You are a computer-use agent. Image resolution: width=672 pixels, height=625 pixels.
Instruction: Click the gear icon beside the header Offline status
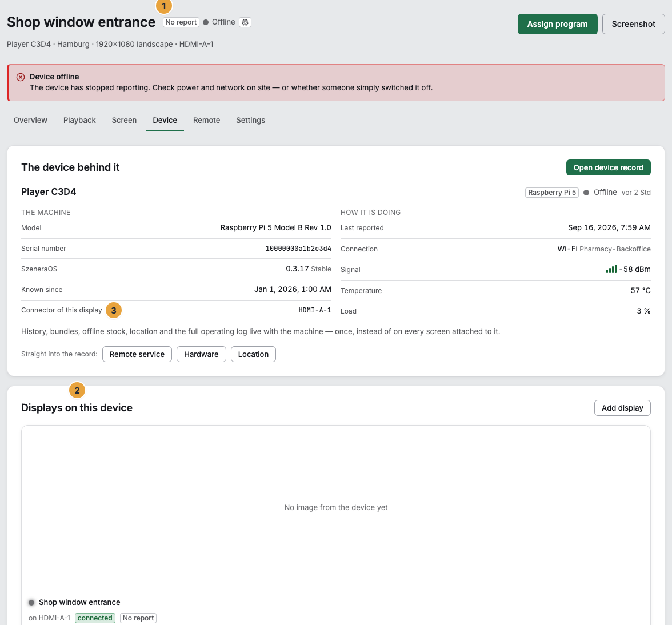[x=245, y=22]
